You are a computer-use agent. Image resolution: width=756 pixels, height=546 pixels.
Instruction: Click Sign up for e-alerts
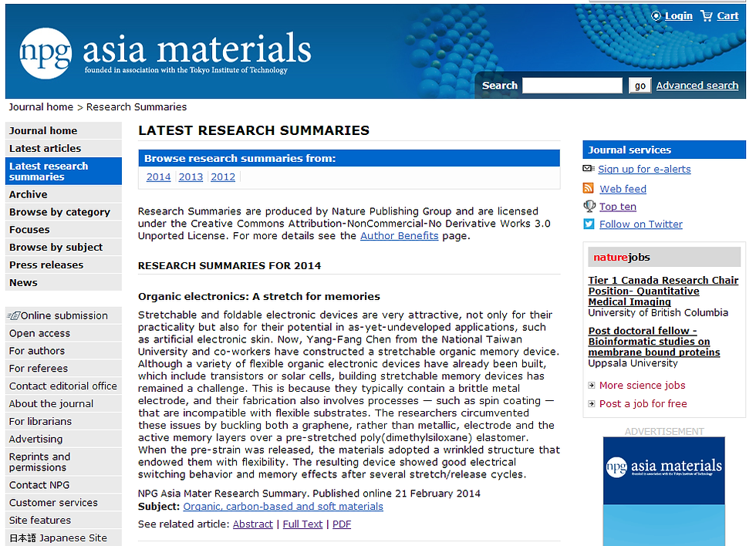coord(644,169)
